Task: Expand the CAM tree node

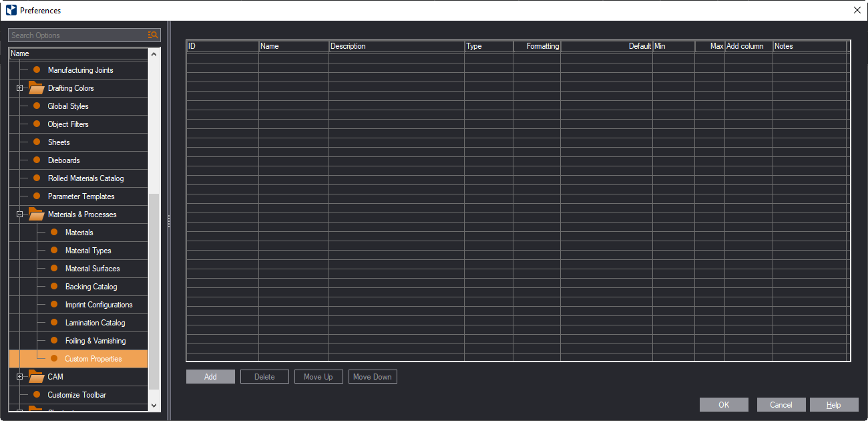Action: point(20,377)
